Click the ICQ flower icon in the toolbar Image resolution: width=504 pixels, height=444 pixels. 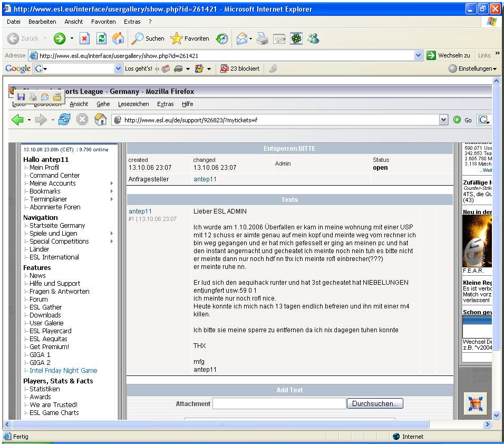click(296, 38)
